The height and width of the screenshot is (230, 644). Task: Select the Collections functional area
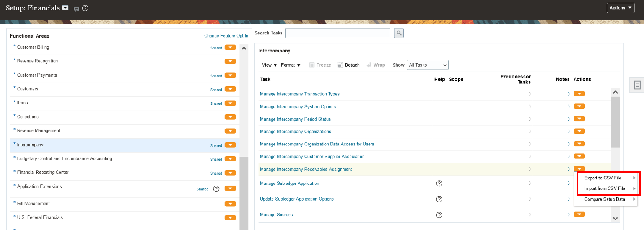[28, 117]
